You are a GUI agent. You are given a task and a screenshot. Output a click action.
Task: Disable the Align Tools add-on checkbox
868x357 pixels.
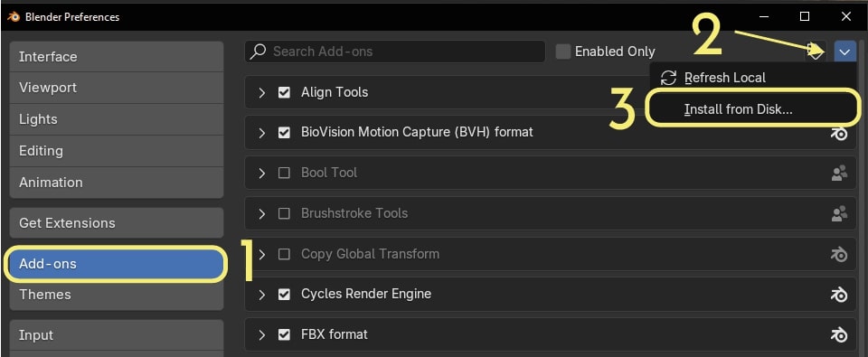tap(284, 92)
